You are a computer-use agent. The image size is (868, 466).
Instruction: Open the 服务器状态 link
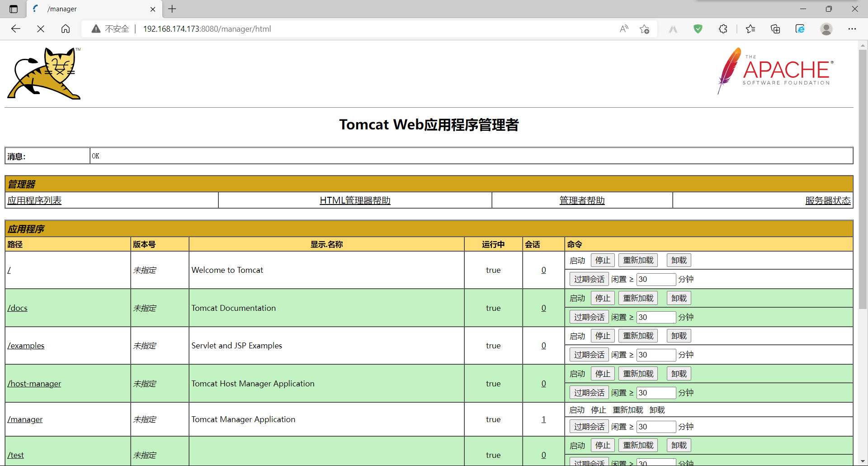coord(828,200)
